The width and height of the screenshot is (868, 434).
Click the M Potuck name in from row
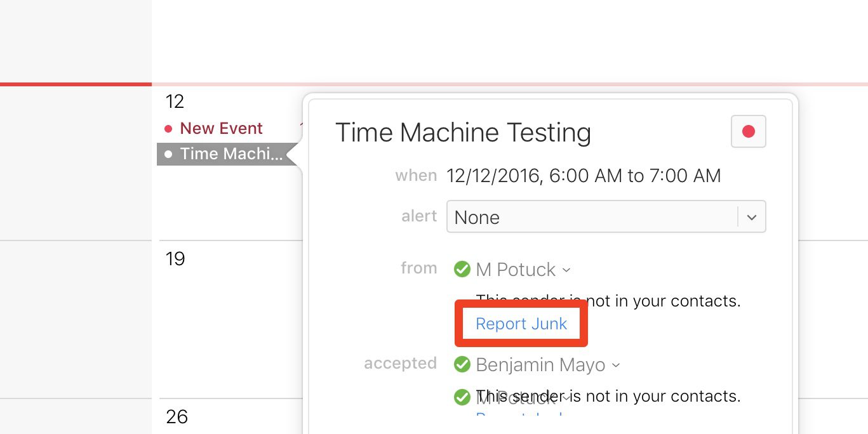[516, 270]
